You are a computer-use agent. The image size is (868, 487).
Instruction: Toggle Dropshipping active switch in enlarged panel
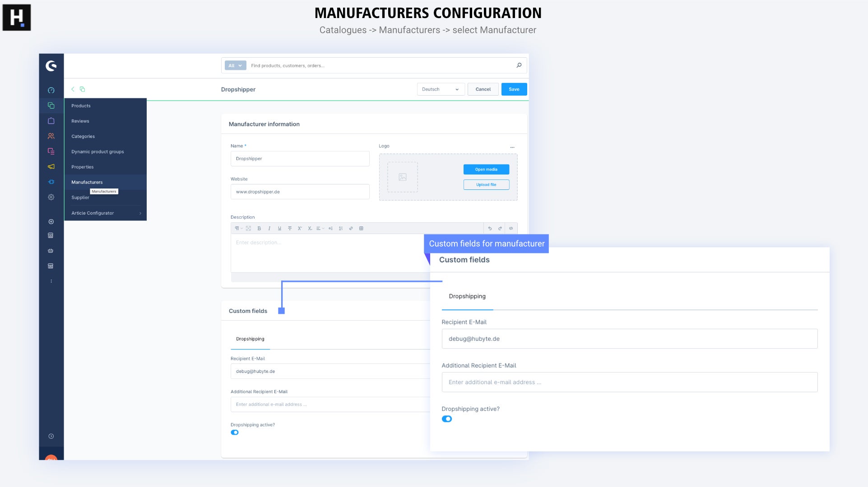point(447,419)
